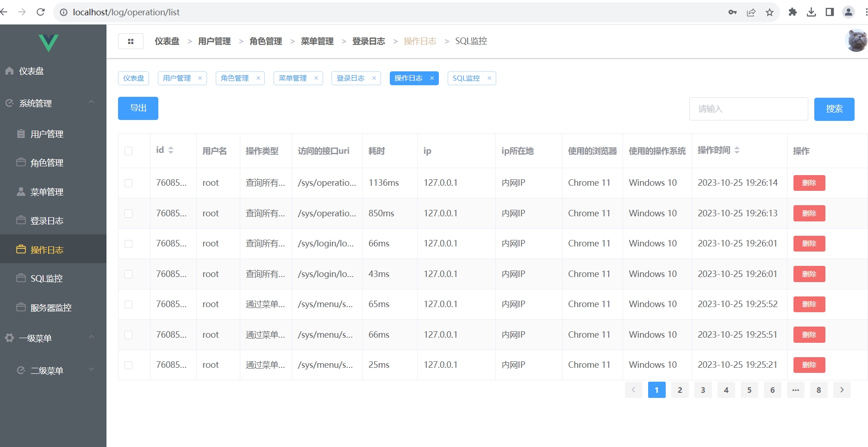Open the browser side panel icon
Image resolution: width=868 pixels, height=447 pixels.
(x=830, y=12)
